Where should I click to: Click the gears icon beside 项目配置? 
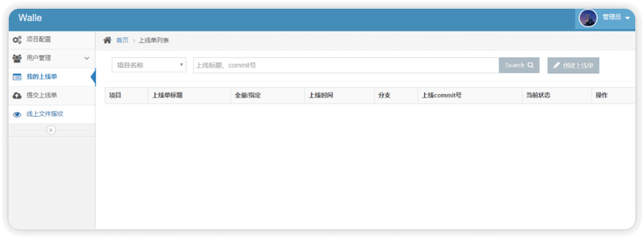(x=17, y=40)
